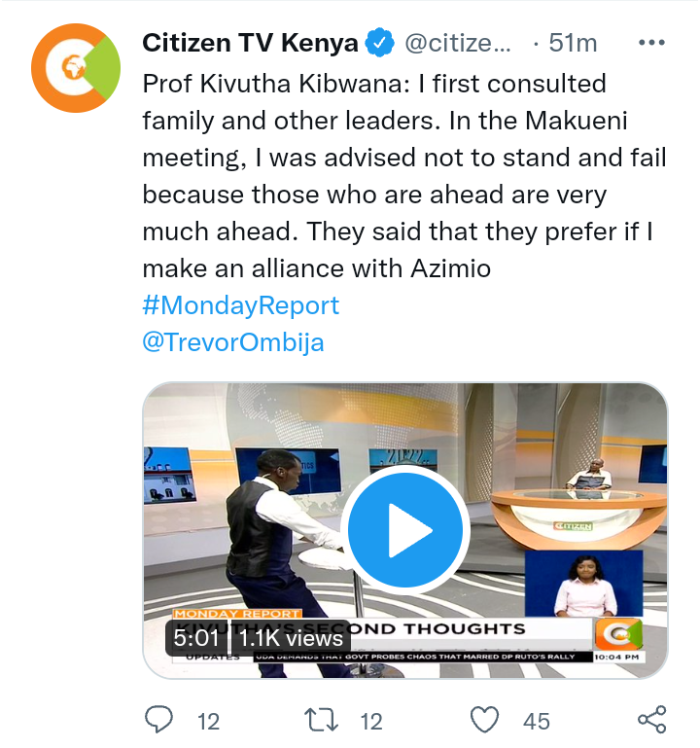Click the retweet arrows icon

(322, 721)
